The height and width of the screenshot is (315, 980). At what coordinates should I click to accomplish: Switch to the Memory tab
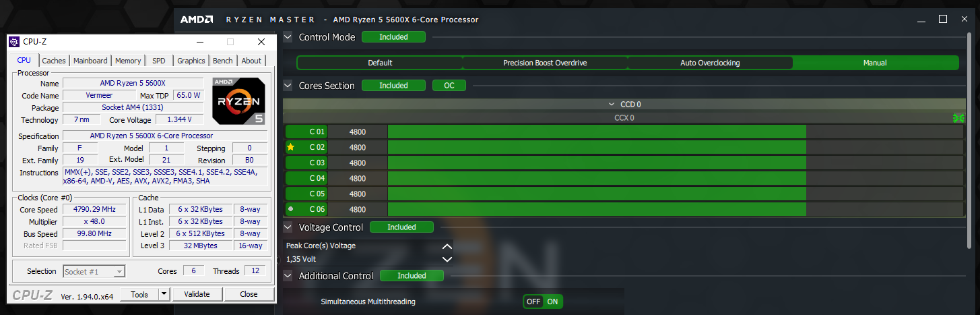(128, 61)
